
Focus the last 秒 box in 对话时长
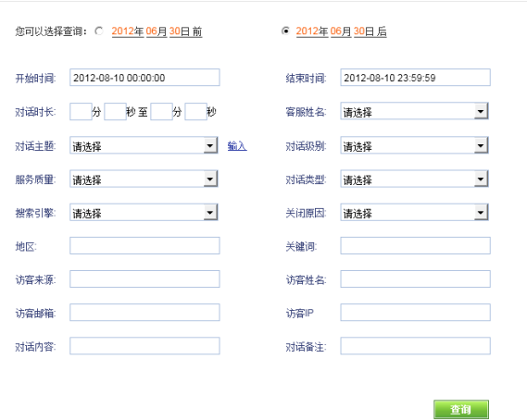pos(196,111)
